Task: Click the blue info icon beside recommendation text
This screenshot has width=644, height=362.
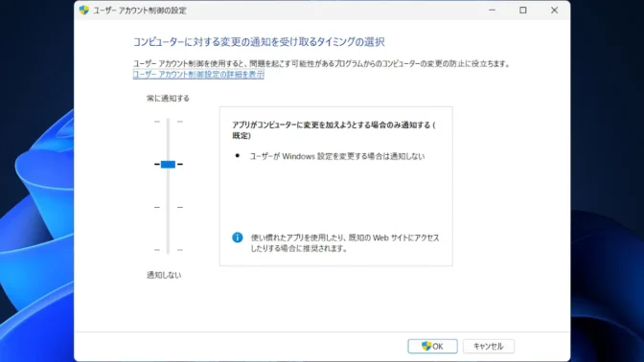Action: 238,238
